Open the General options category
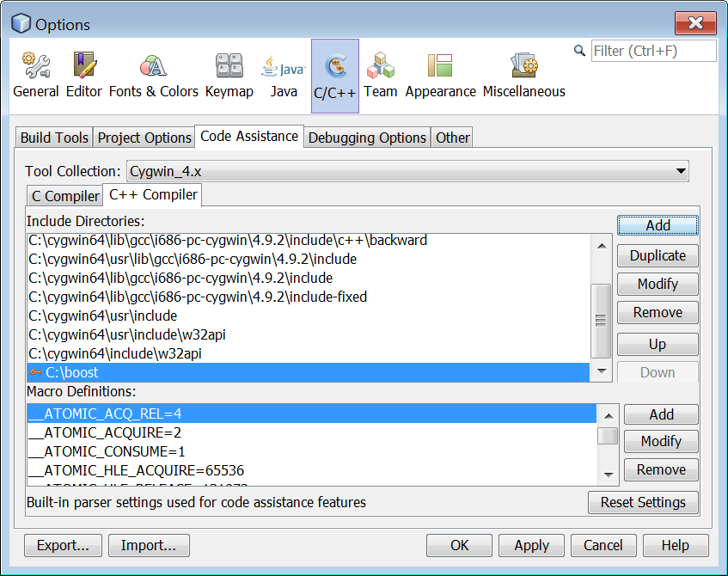The width and height of the screenshot is (728, 576). click(x=36, y=76)
